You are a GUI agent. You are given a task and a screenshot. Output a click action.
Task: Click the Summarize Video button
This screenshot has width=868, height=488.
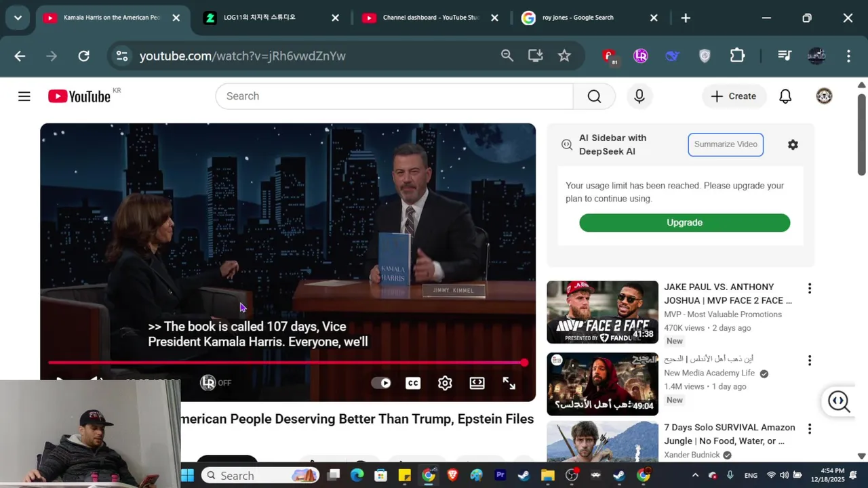point(726,144)
